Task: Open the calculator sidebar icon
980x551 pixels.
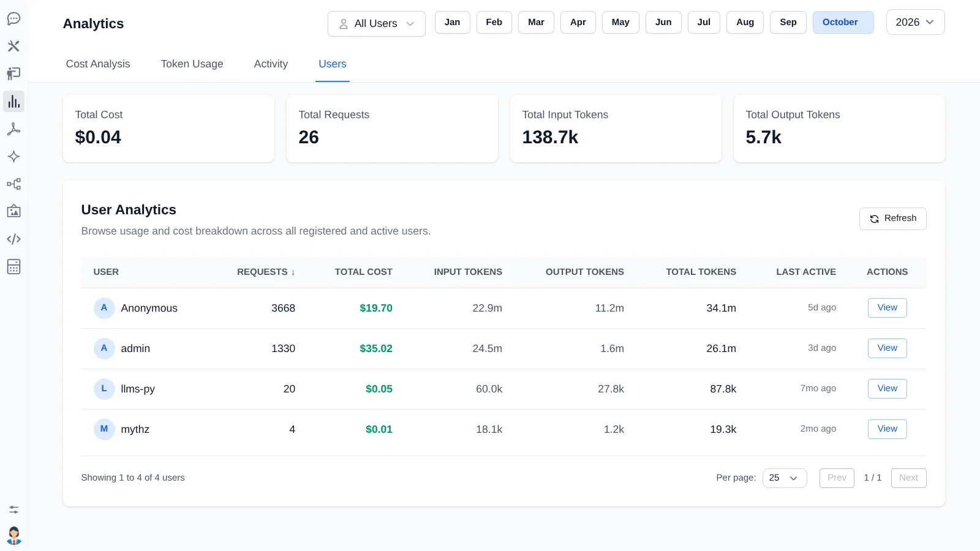Action: coord(13,266)
